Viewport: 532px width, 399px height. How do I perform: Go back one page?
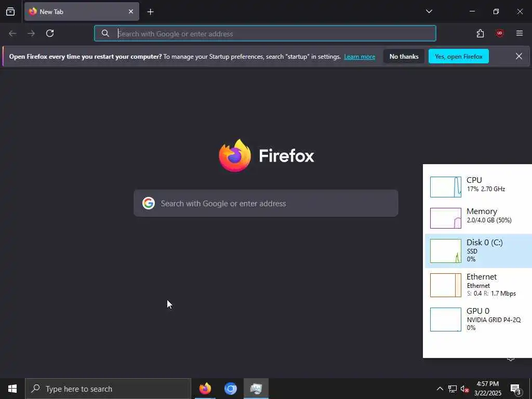pos(12,33)
